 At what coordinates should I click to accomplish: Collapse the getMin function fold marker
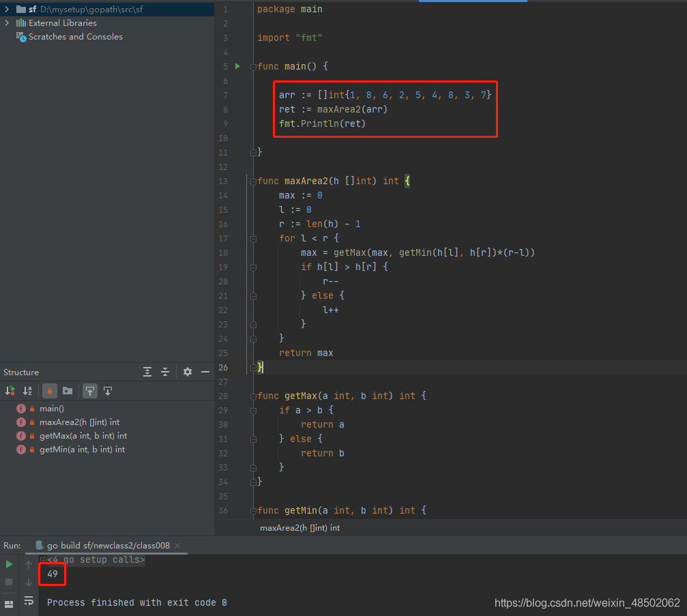(x=253, y=511)
